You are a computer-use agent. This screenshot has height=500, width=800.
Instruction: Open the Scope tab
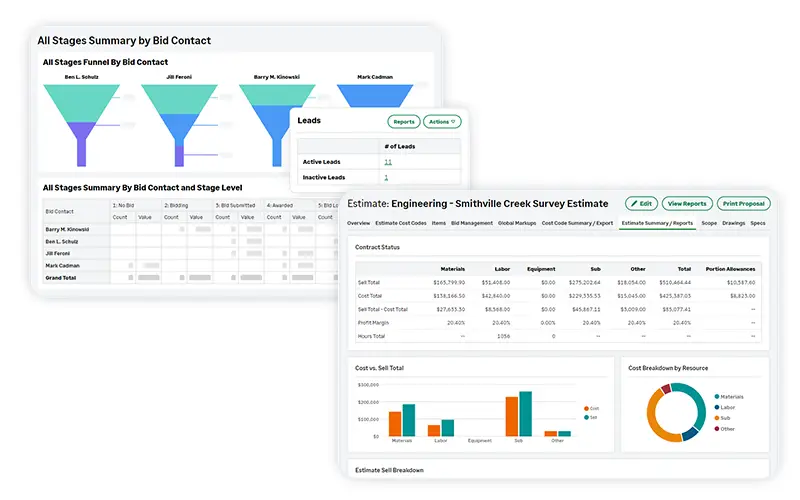pyautogui.click(x=709, y=223)
